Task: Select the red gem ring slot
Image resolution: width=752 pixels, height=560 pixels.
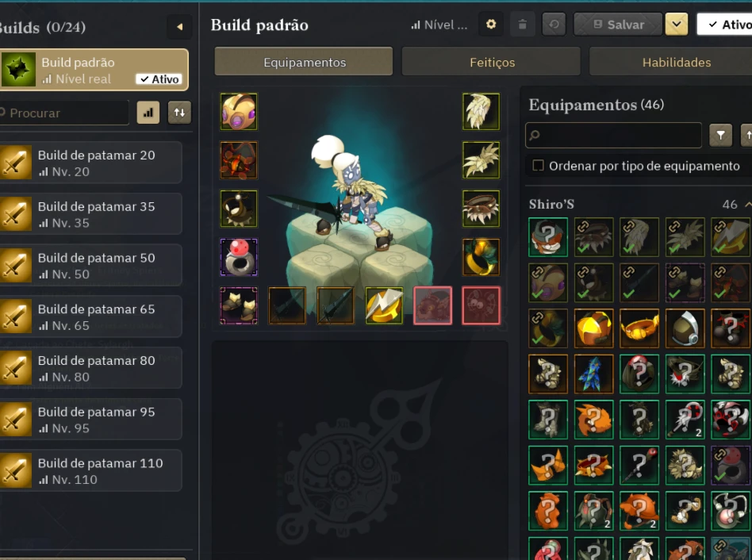Action: point(239,258)
